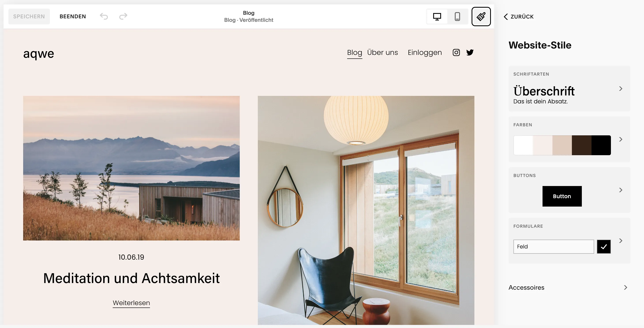Open the Twitter bird icon
644x328 pixels.
pos(470,52)
